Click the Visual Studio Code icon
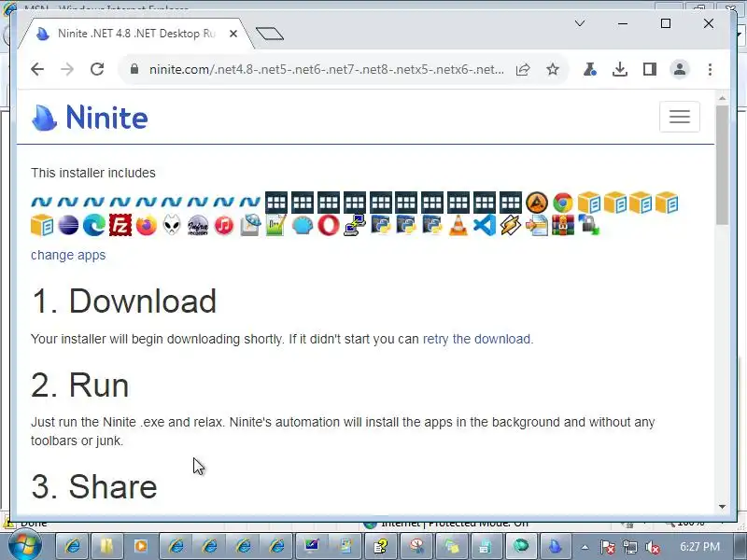The image size is (747, 560). [484, 225]
